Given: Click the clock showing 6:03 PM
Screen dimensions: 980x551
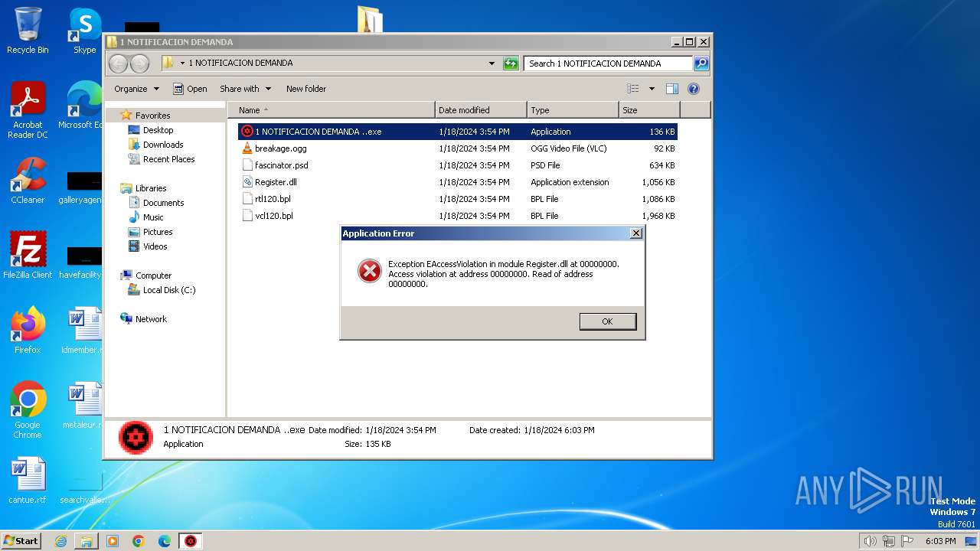Looking at the screenshot, I should pos(940,541).
